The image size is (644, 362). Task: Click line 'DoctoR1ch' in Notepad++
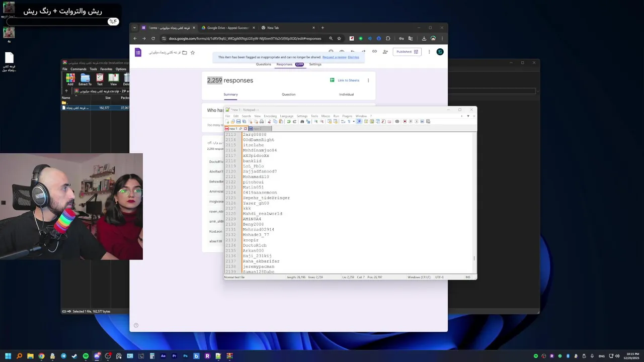click(254, 245)
